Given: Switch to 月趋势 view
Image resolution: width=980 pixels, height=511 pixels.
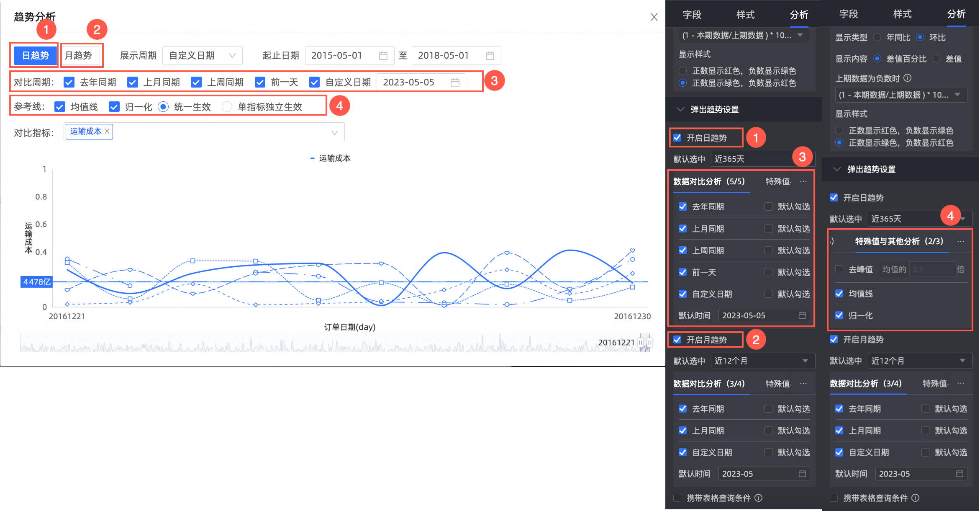Looking at the screenshot, I should pos(79,56).
